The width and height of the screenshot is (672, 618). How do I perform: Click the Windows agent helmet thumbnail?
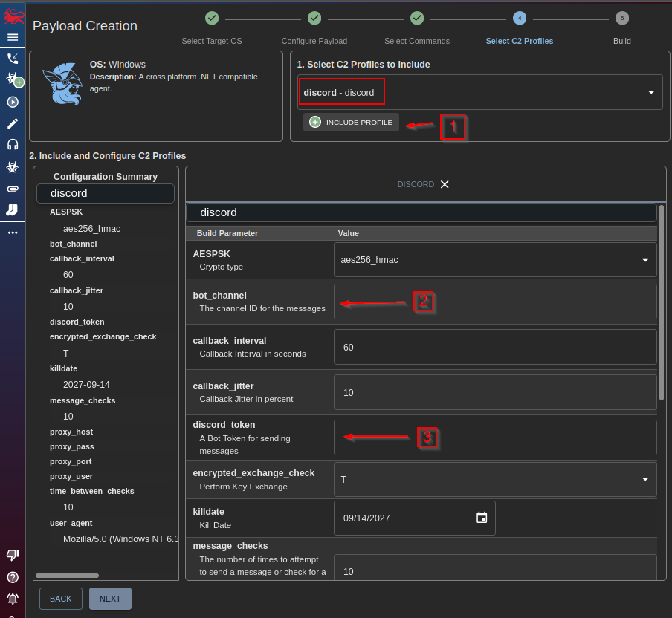click(x=63, y=85)
